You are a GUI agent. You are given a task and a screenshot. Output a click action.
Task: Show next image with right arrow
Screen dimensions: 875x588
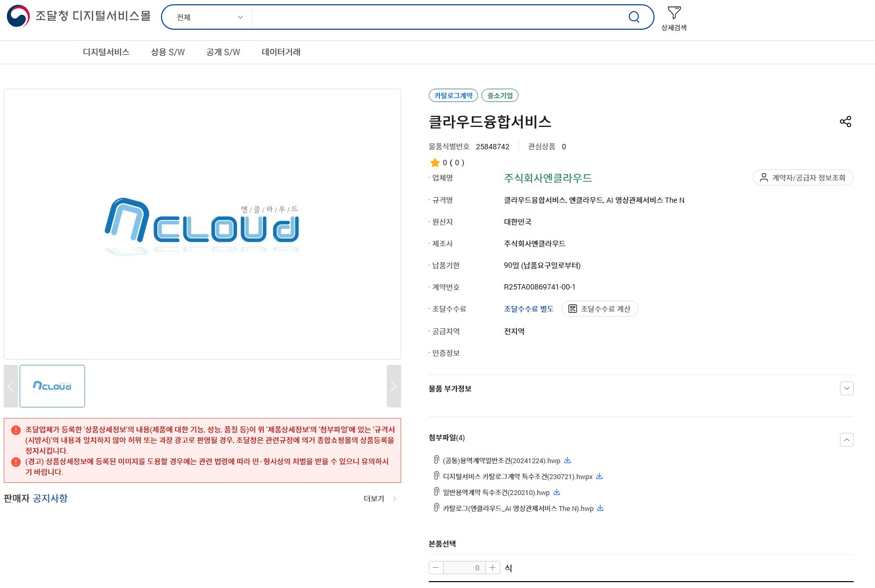394,386
